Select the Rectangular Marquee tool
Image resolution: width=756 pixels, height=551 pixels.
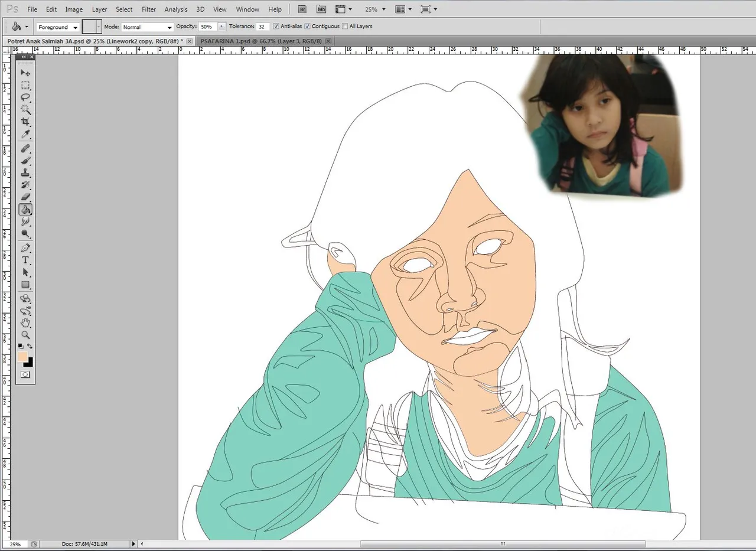pos(25,85)
